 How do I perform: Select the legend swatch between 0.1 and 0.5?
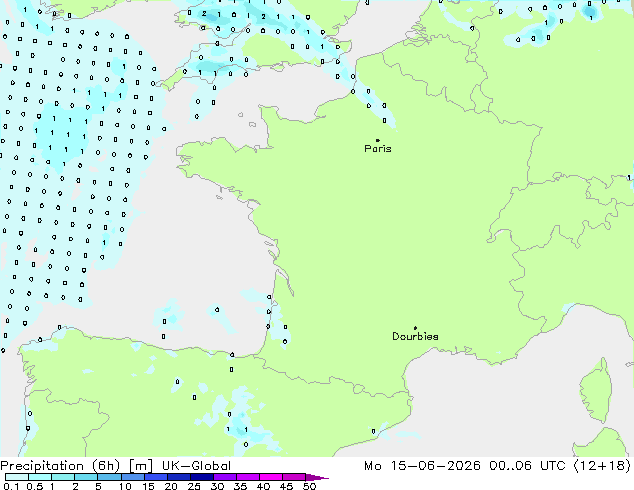pyautogui.click(x=17, y=477)
